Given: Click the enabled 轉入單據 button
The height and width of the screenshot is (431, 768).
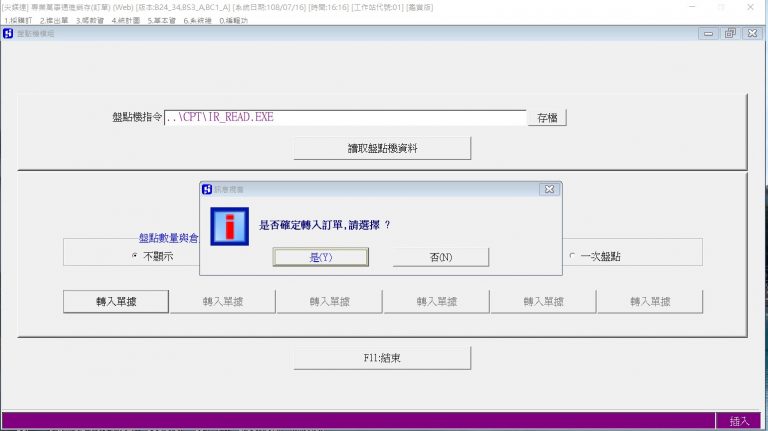Looking at the screenshot, I should [x=116, y=302].
